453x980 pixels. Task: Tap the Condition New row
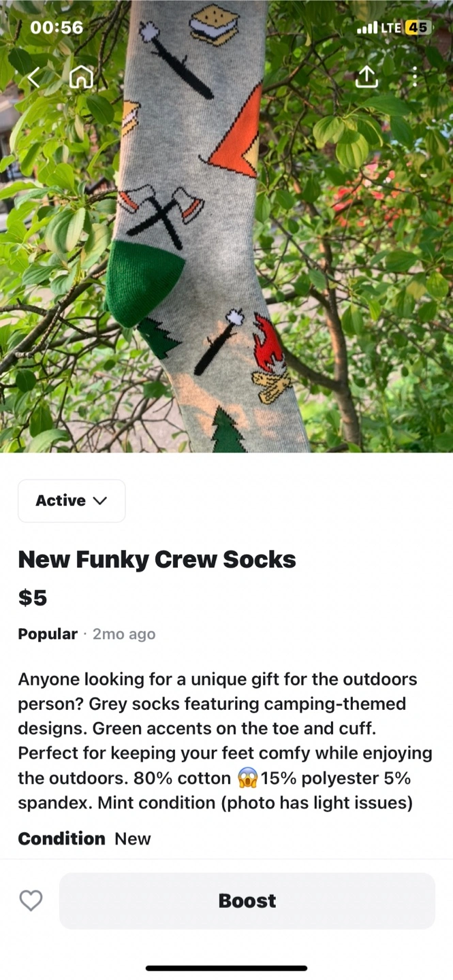(x=84, y=838)
